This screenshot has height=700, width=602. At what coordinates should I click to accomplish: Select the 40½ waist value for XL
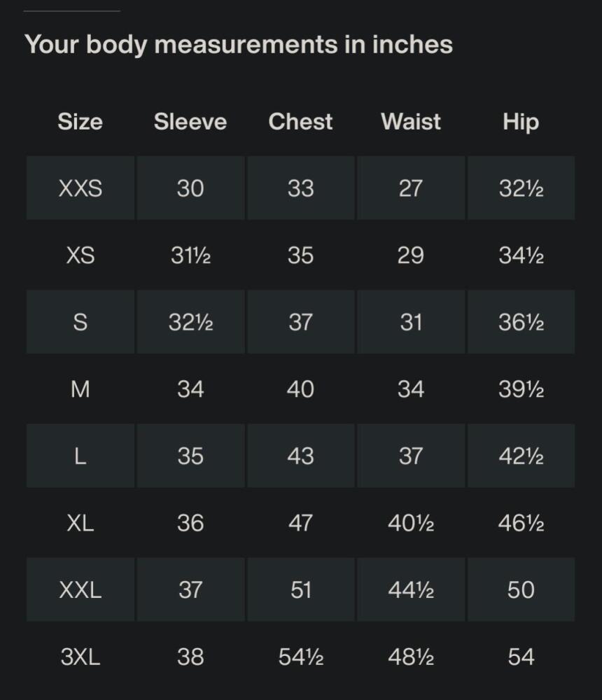pos(411,523)
